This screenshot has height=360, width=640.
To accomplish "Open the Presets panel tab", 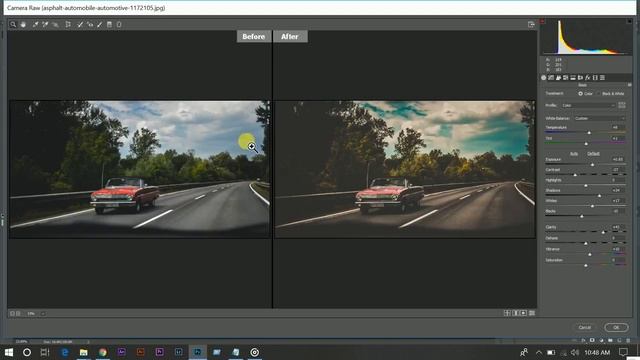I will click(x=602, y=78).
